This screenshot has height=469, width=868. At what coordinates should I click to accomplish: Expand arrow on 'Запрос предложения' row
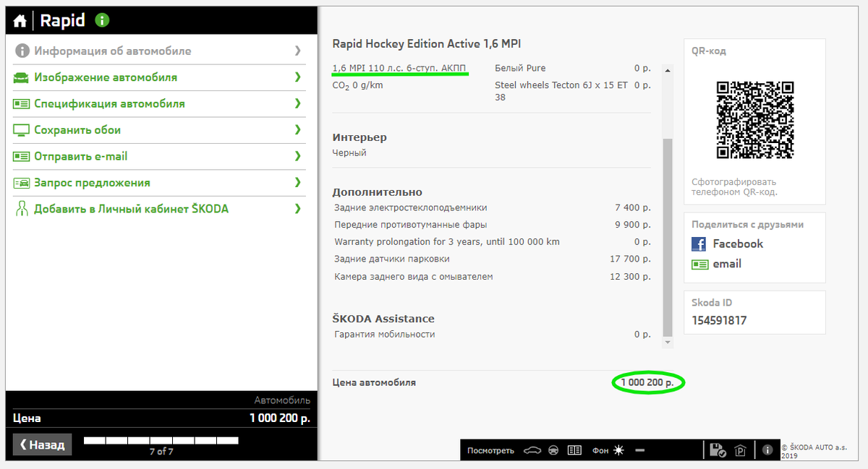[297, 183]
